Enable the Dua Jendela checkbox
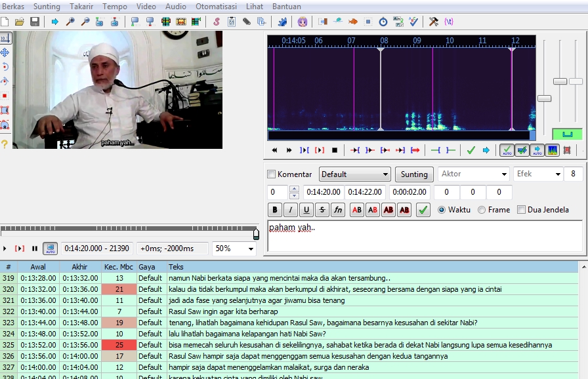Screen dimensions: 588x379 coord(521,210)
